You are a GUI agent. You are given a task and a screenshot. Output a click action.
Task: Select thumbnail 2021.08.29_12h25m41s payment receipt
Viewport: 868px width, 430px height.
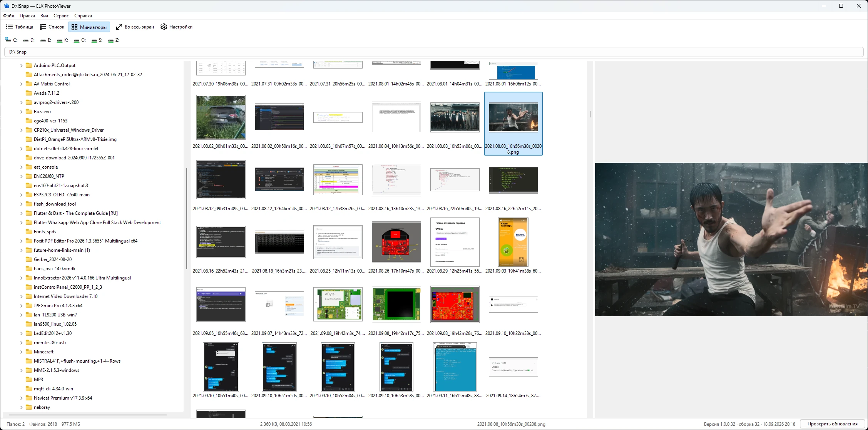[x=455, y=242]
